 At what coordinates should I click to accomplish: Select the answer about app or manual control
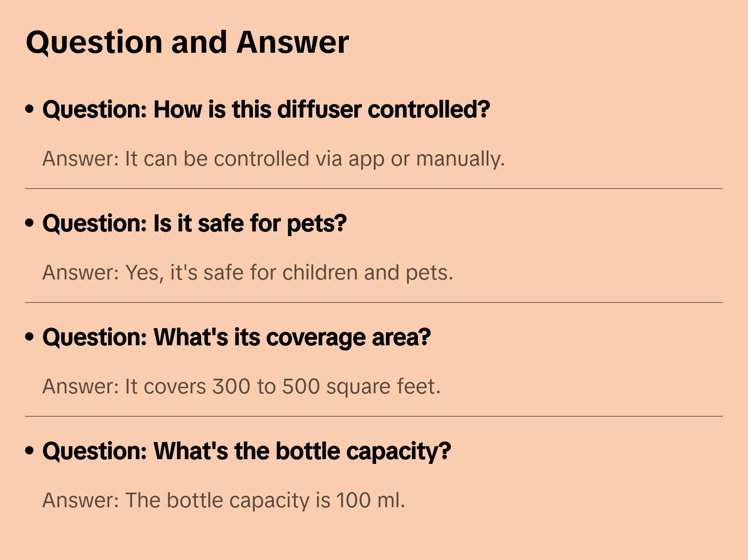274,159
